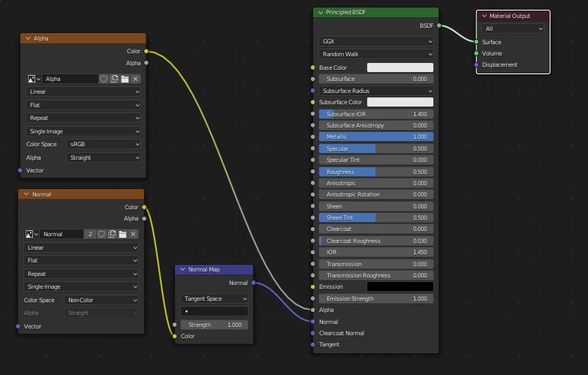Click fake user shield icon on Alpha image
The image size is (588, 375).
pyautogui.click(x=104, y=79)
